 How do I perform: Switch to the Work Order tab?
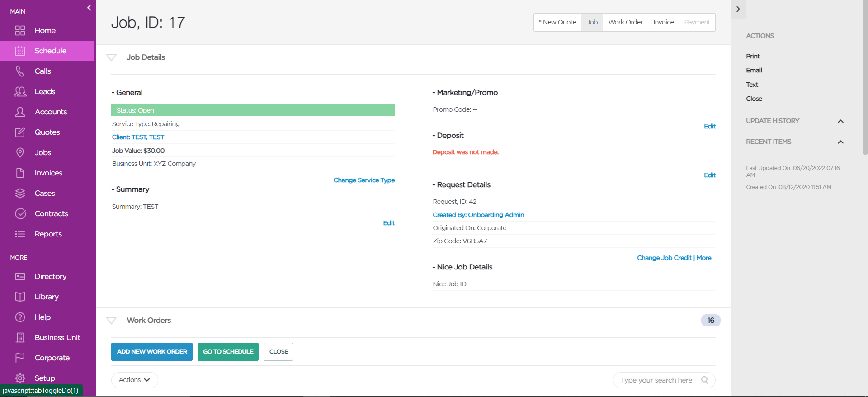point(625,22)
